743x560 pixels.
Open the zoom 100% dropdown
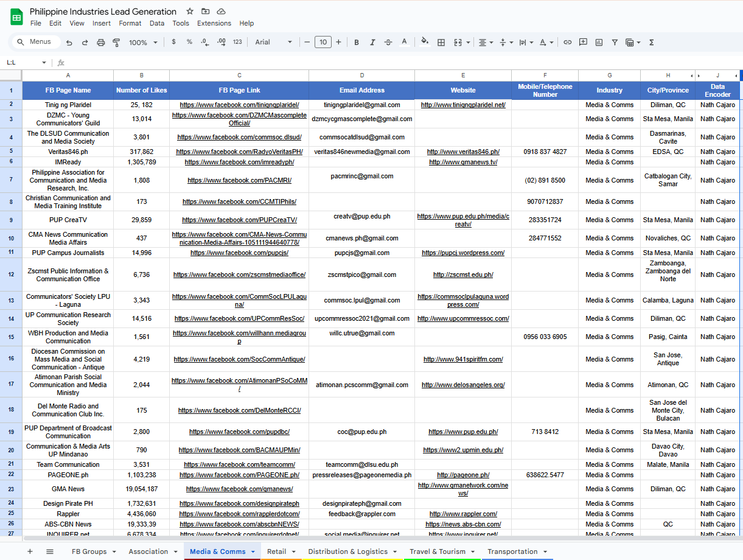pos(143,43)
